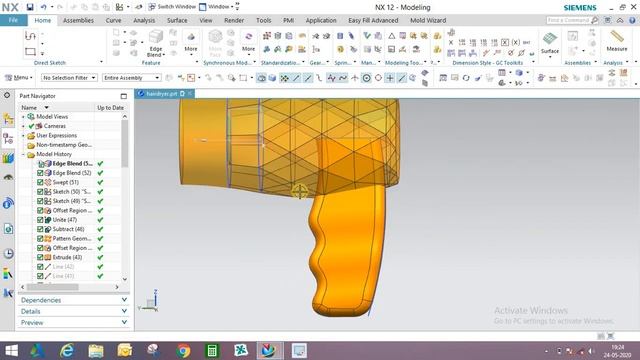This screenshot has width=640, height=360.
Task: Click the Switch Window button
Action: 172,7
